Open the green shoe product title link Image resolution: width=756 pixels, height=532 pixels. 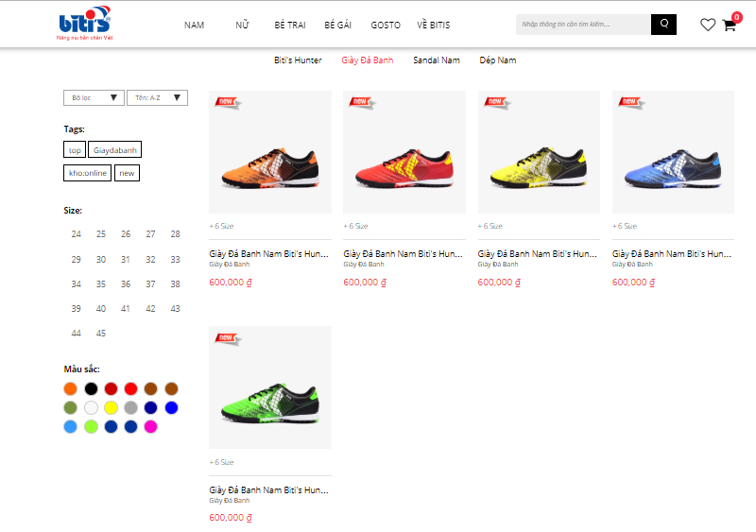[x=268, y=490]
